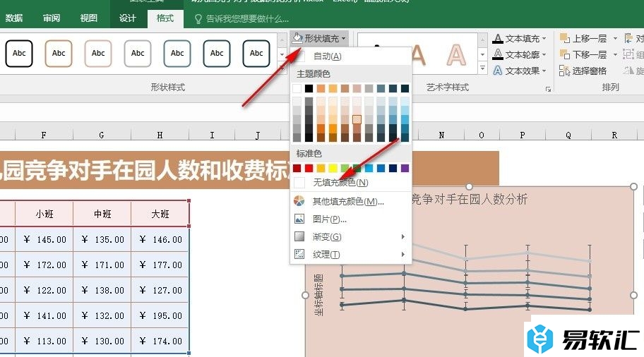Pick the dark blue standard color swatch

tap(393, 168)
